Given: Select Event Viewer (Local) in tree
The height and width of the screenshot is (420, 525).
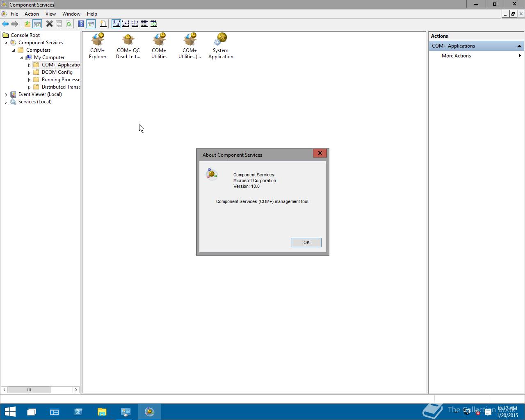Looking at the screenshot, I should [40, 94].
